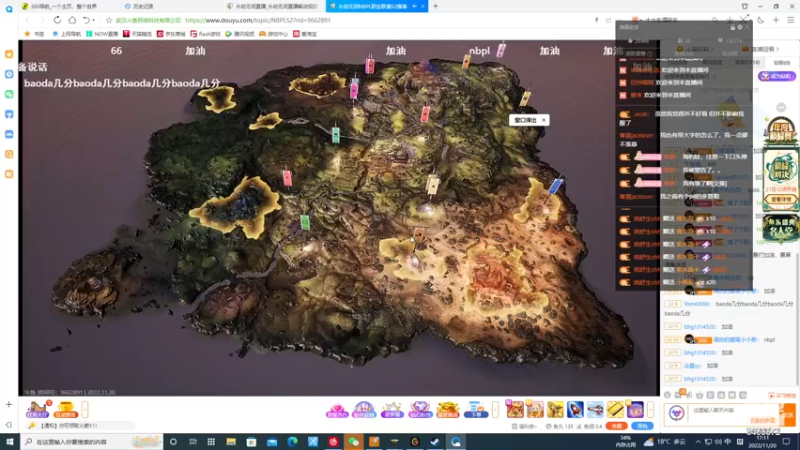Click the blue 背包 backpack button
Image resolution: width=800 pixels, height=450 pixels.
point(642,426)
